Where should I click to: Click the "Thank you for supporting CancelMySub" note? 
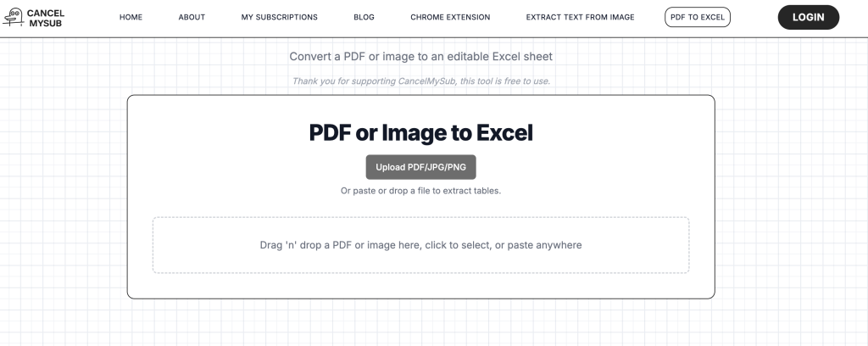pyautogui.click(x=420, y=81)
